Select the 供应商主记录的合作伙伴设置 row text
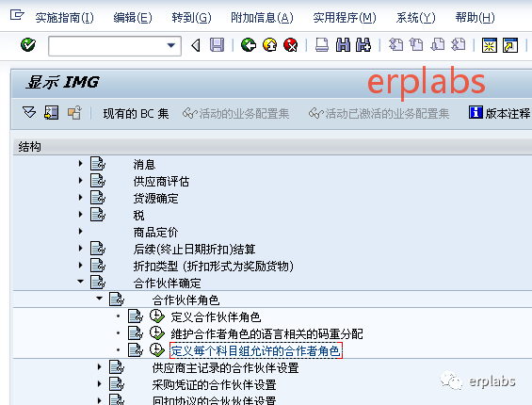 click(x=225, y=368)
